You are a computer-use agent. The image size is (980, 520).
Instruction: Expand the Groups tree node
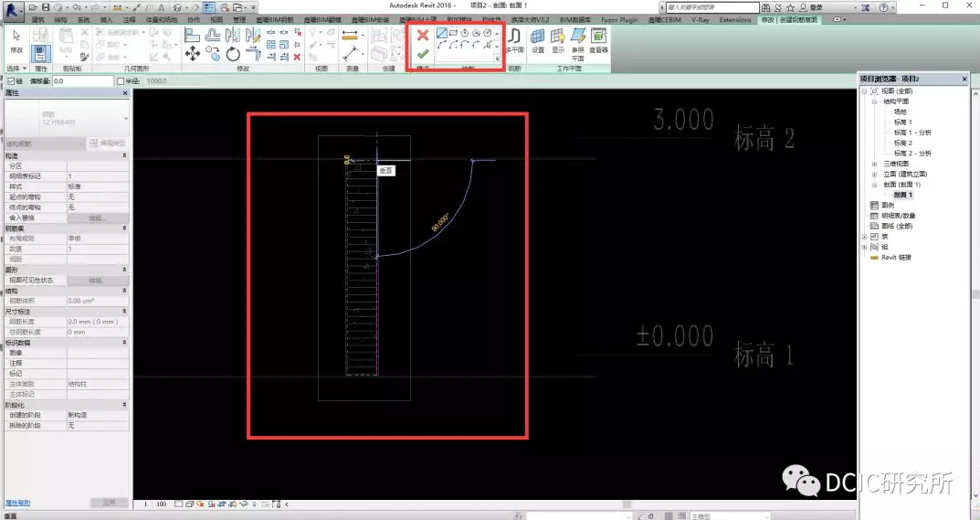coord(865,247)
